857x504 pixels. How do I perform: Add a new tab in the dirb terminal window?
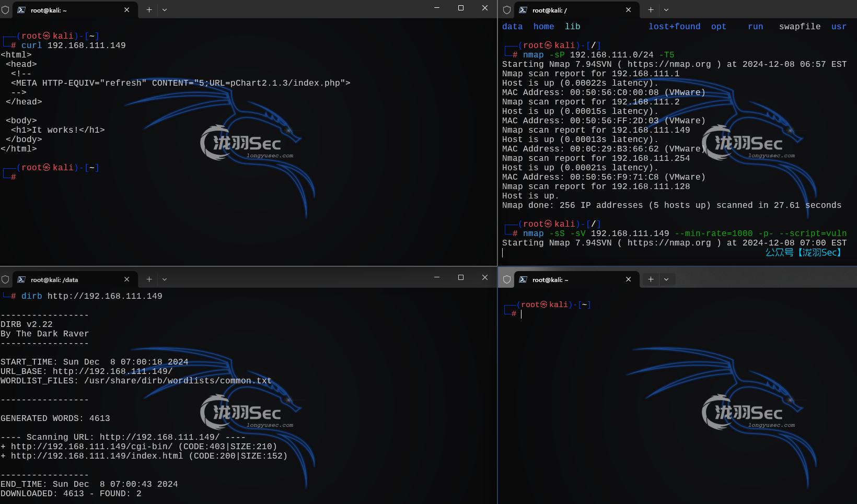tap(149, 279)
